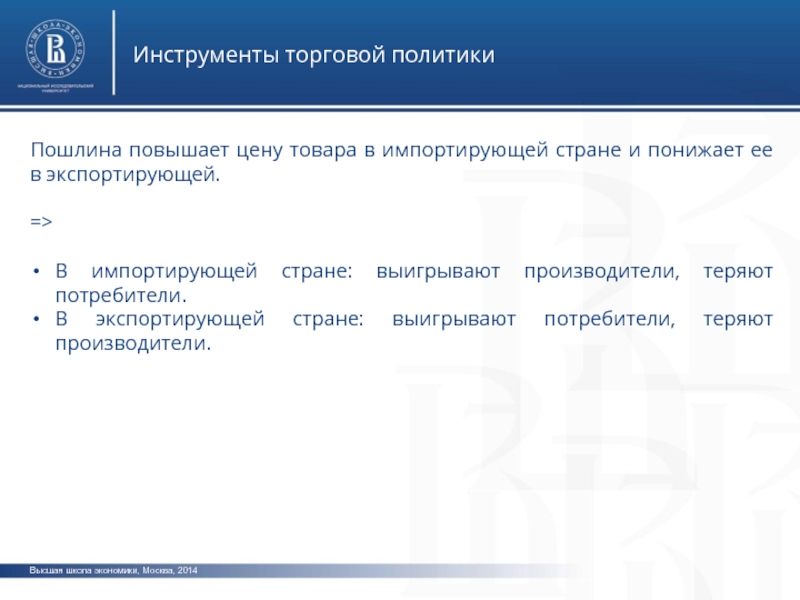Select the slide title 'Инструменты торговой политики'
Screen dimensions: 800x600
314,55
